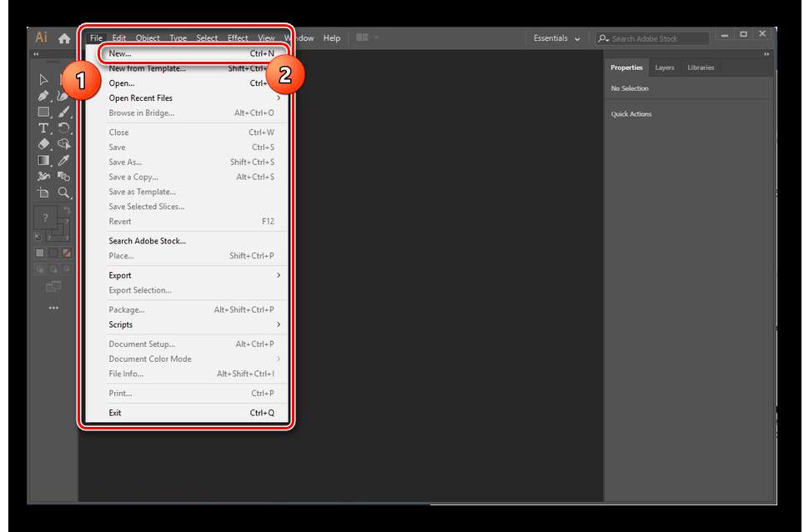Image resolution: width=804 pixels, height=532 pixels.
Task: Click the Swap Fill and Stroke arrow
Action: [67, 211]
